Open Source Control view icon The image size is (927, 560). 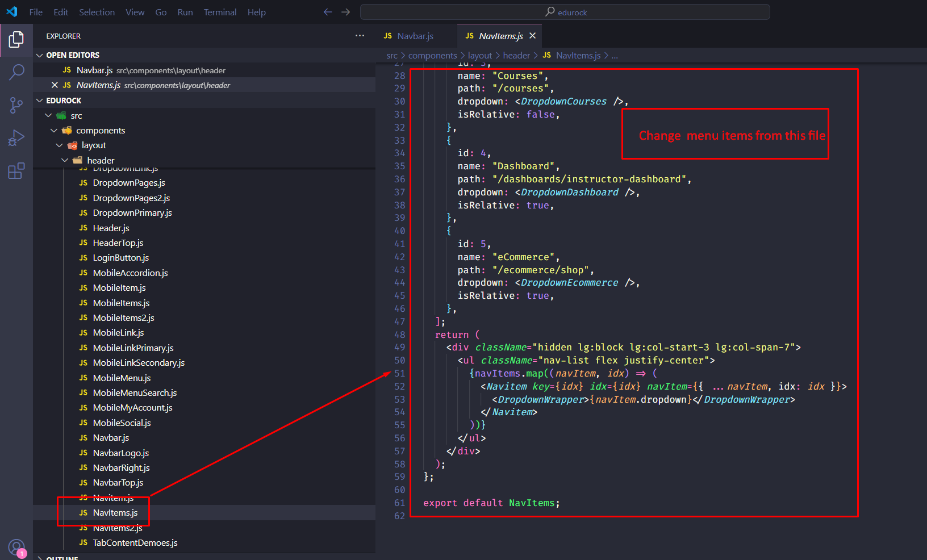click(16, 105)
